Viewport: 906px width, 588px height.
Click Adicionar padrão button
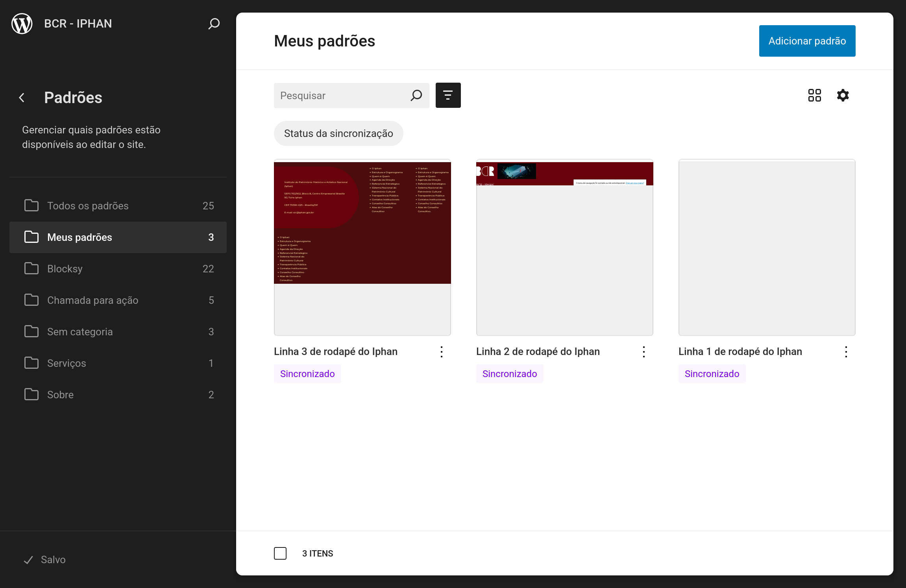[807, 41]
